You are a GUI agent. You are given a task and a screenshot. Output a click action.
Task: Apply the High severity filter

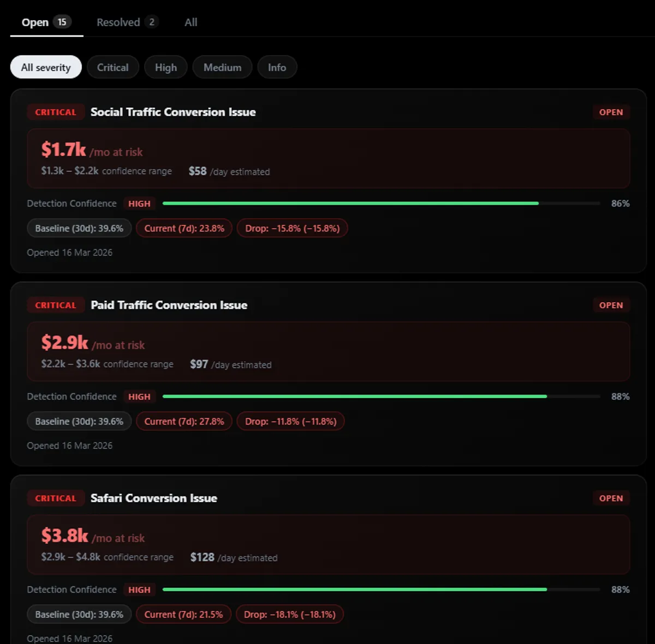tap(165, 67)
